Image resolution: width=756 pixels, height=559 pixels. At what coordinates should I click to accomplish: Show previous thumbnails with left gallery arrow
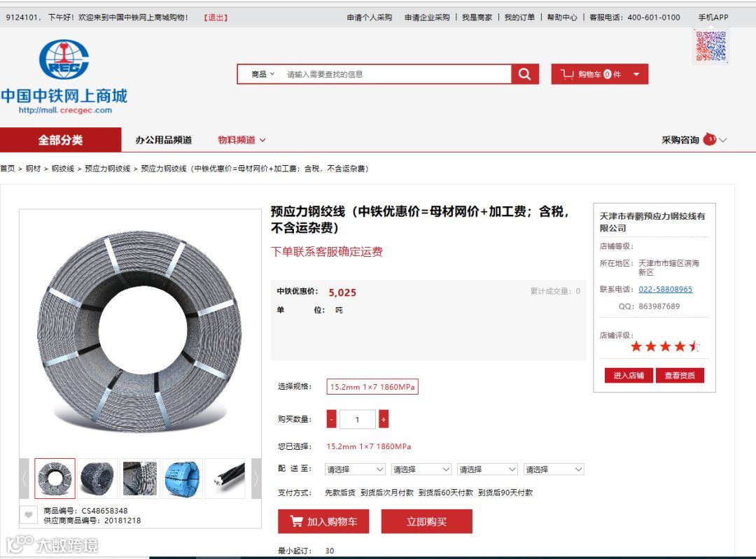click(24, 479)
